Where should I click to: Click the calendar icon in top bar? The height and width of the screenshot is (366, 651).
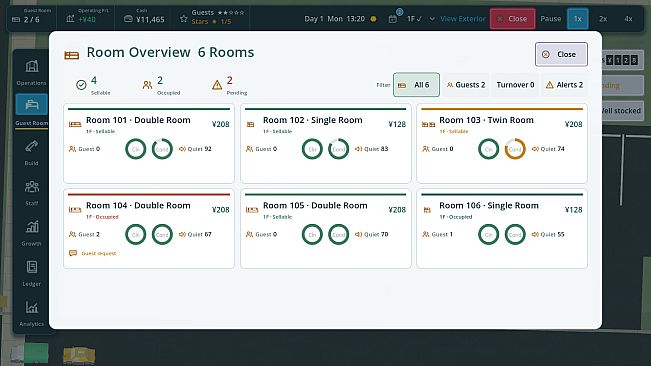click(x=392, y=19)
